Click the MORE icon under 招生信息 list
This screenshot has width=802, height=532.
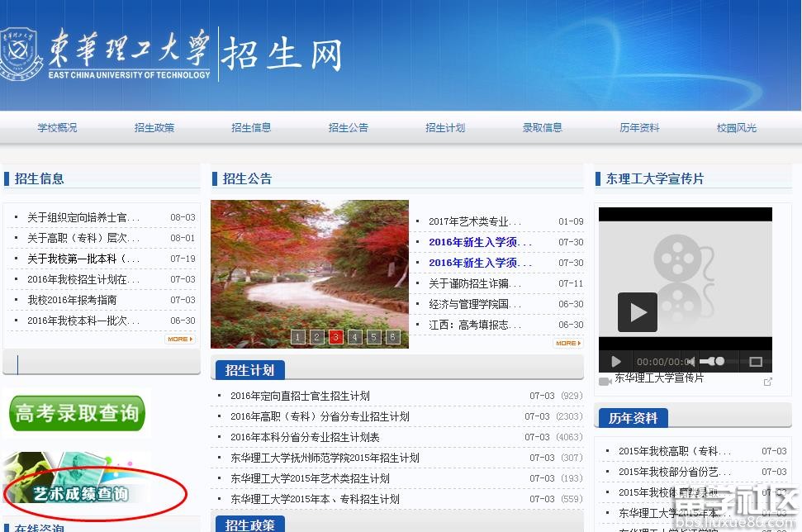click(179, 340)
